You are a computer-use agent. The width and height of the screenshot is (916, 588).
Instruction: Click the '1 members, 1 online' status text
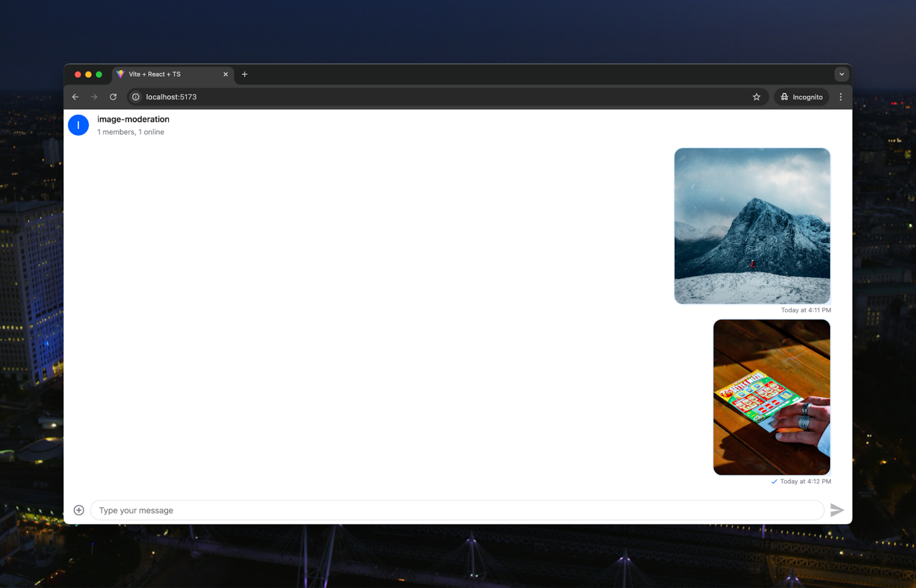(x=131, y=132)
